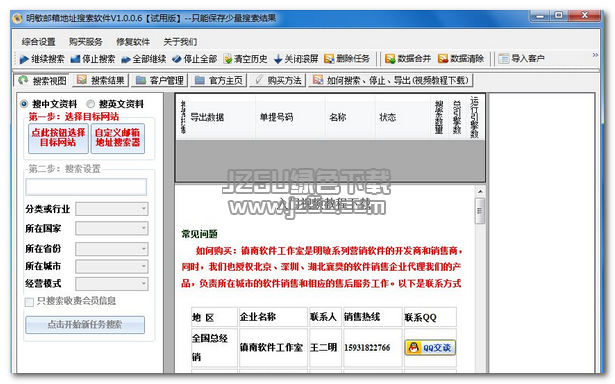Open the 如何搜索、停止、导出 video tutorial tab
Screen dimensions: 615x384
(391, 80)
